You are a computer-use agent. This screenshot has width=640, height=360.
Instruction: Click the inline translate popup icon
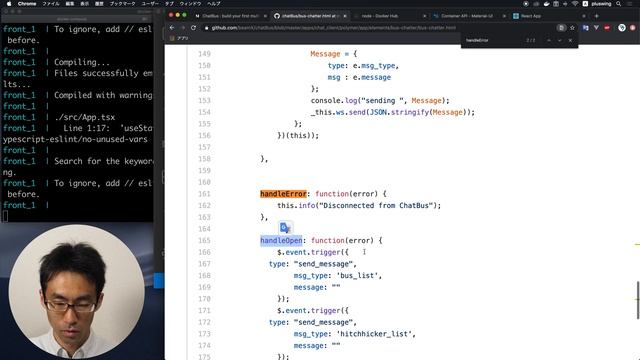tap(285, 228)
